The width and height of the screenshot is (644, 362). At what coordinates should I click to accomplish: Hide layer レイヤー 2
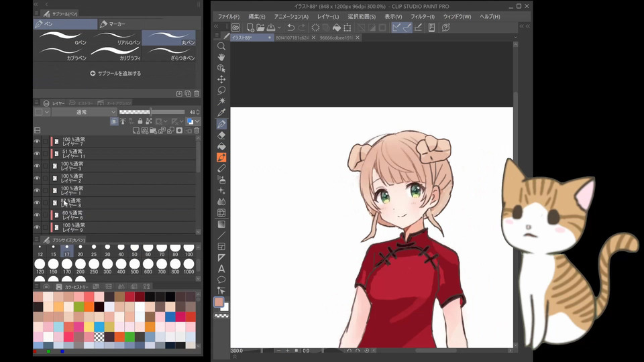coord(37,178)
